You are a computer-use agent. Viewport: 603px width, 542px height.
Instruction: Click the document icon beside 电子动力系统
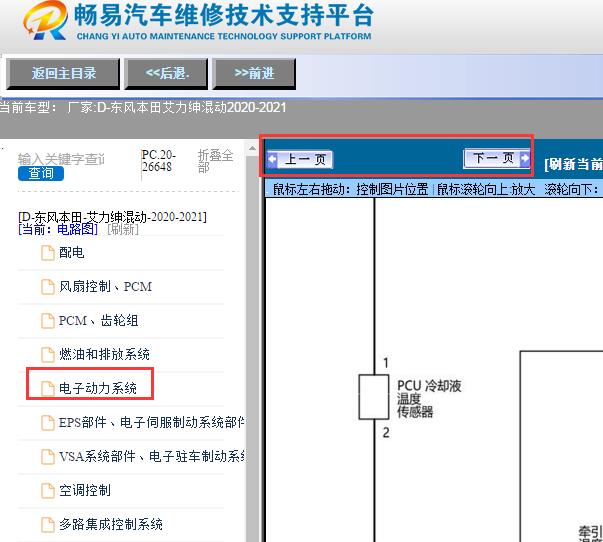pos(48,389)
